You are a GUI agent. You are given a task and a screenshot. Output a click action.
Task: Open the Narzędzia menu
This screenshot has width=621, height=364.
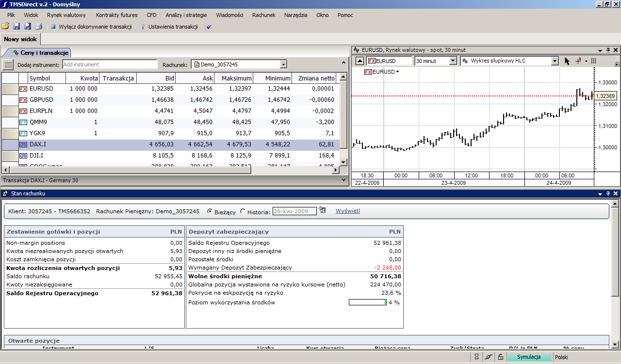tap(296, 15)
